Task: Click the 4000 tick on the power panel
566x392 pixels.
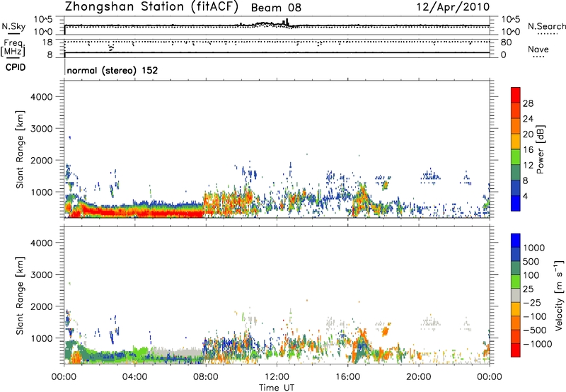Action: 41,97
